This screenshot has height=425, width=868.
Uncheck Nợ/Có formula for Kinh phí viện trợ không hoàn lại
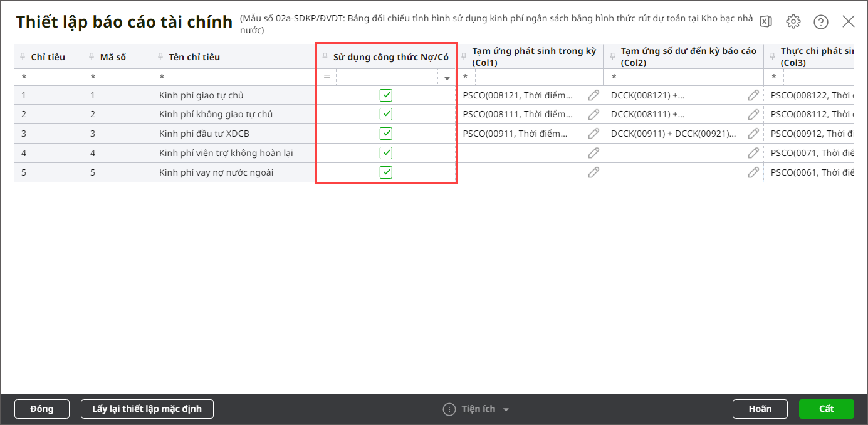pos(386,153)
